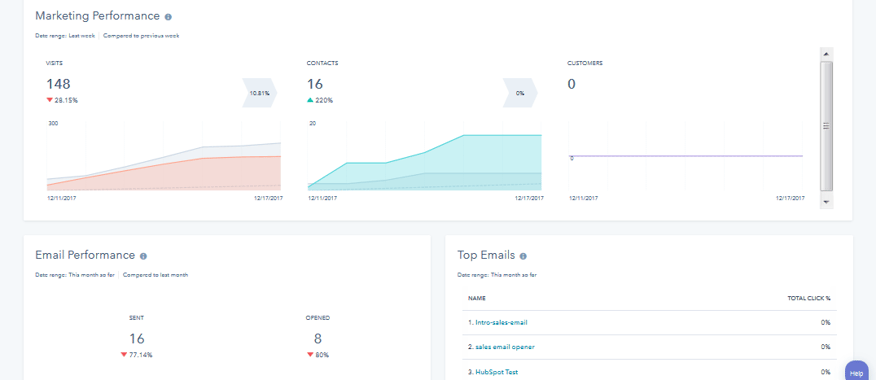Image resolution: width=876 pixels, height=380 pixels.
Task: Click the red down triangle under Sent
Action: [x=123, y=355]
